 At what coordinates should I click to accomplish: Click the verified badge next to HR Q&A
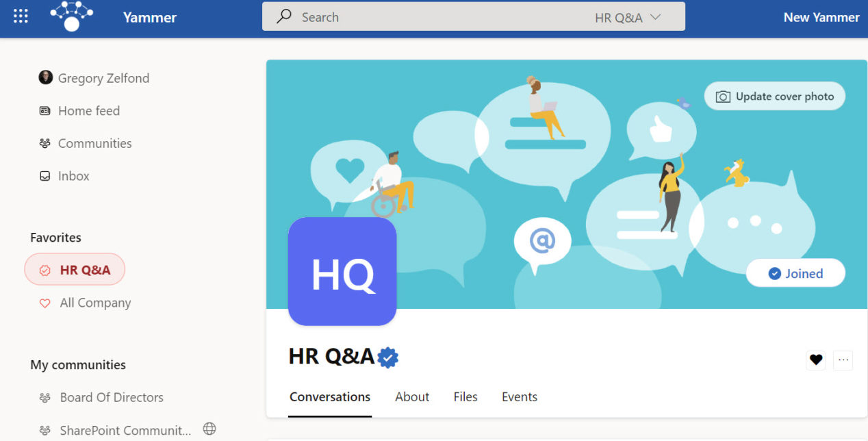pos(388,357)
